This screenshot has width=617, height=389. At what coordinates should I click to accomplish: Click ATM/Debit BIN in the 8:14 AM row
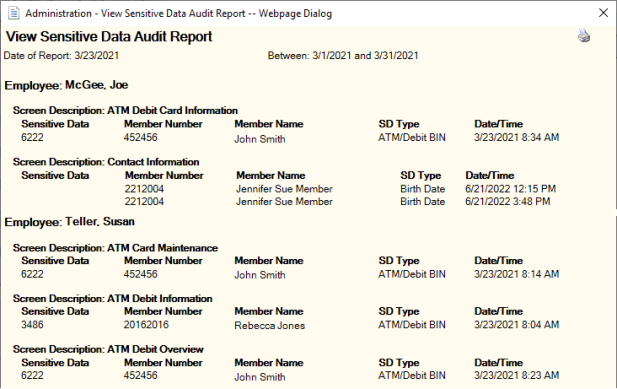(412, 274)
